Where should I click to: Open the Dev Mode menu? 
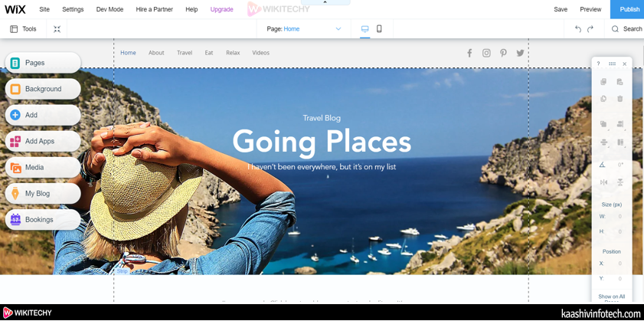(x=110, y=9)
